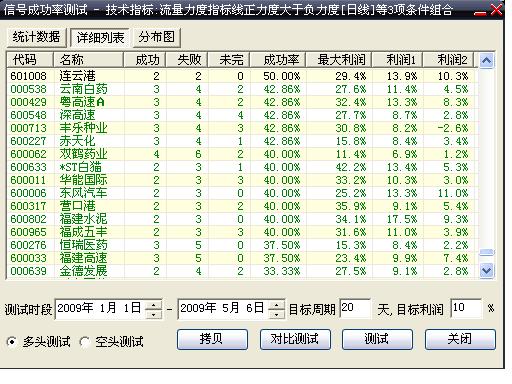Click the 35.9% max profit cell
The width and height of the screenshot is (512, 384).
[351, 206]
